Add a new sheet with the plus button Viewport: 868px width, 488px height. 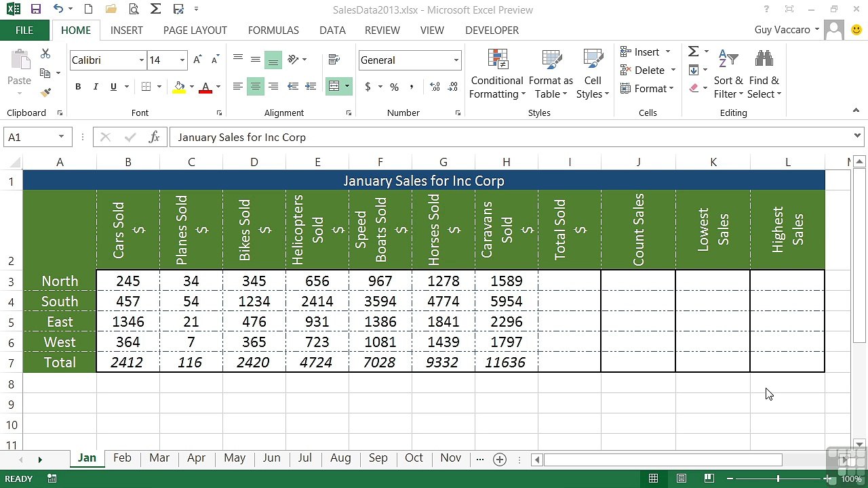[x=500, y=459]
